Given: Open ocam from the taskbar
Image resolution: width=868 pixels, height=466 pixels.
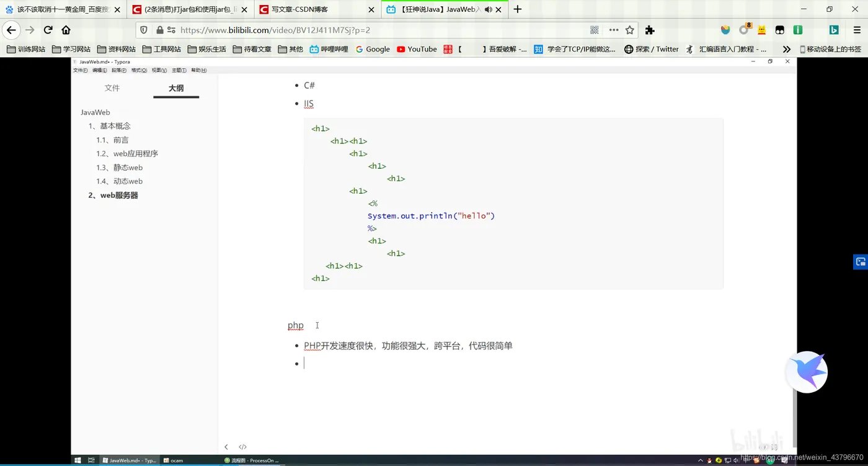Looking at the screenshot, I should (x=173, y=460).
